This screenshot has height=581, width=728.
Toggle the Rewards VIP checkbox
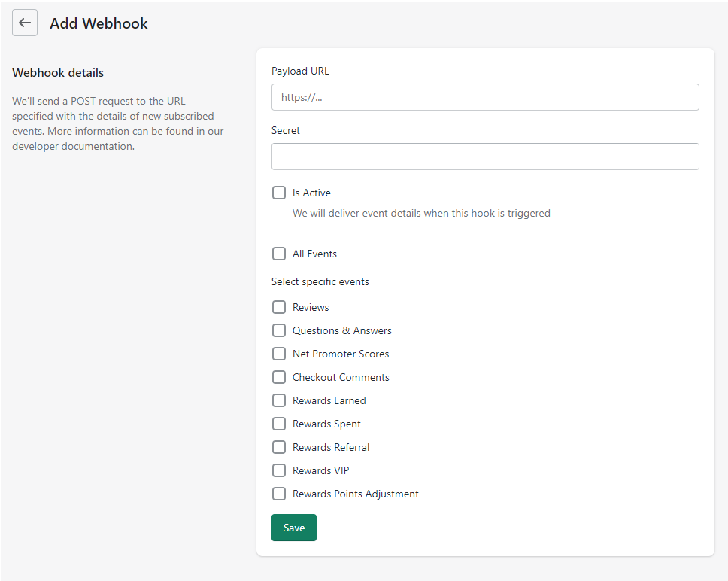click(279, 470)
